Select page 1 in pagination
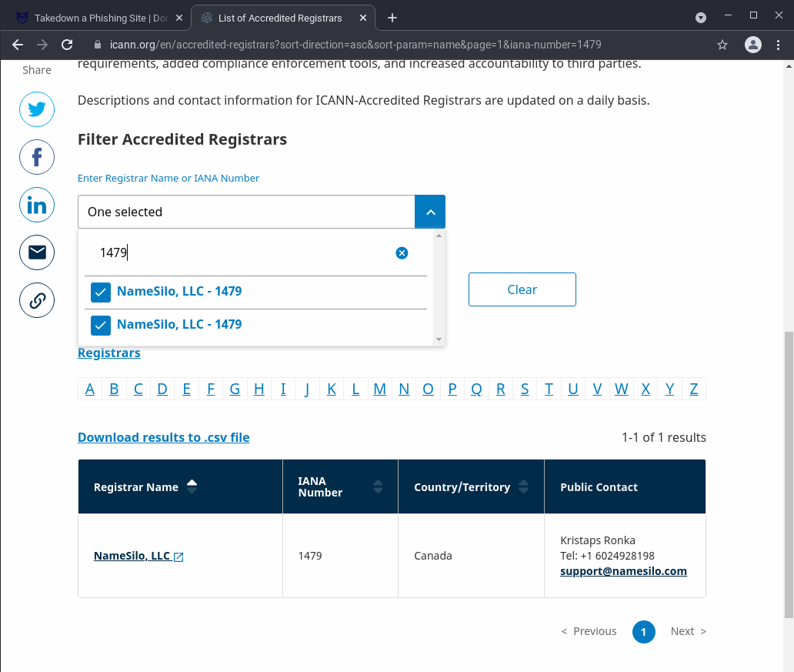This screenshot has width=794, height=672. click(x=644, y=632)
